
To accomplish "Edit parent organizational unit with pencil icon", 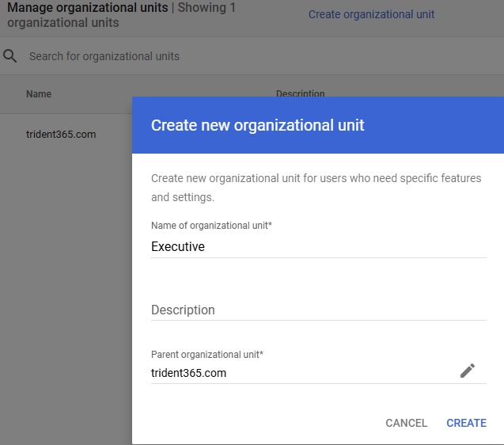I will pos(468,371).
